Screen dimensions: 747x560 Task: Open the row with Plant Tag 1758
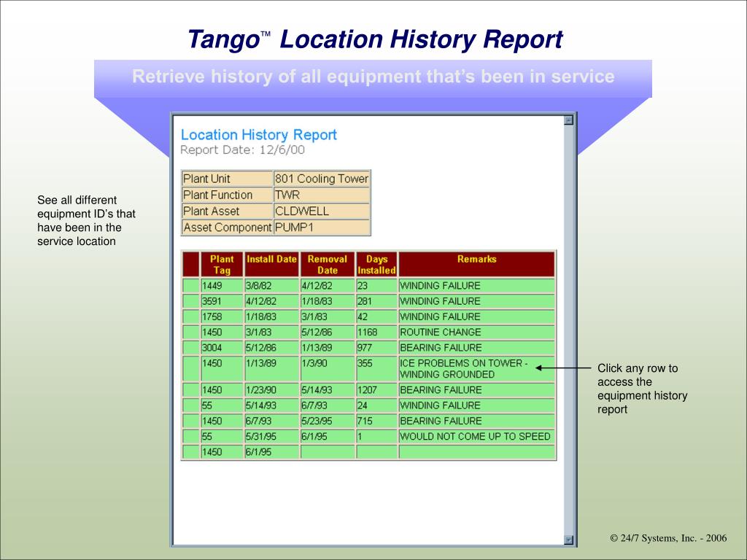coord(368,316)
